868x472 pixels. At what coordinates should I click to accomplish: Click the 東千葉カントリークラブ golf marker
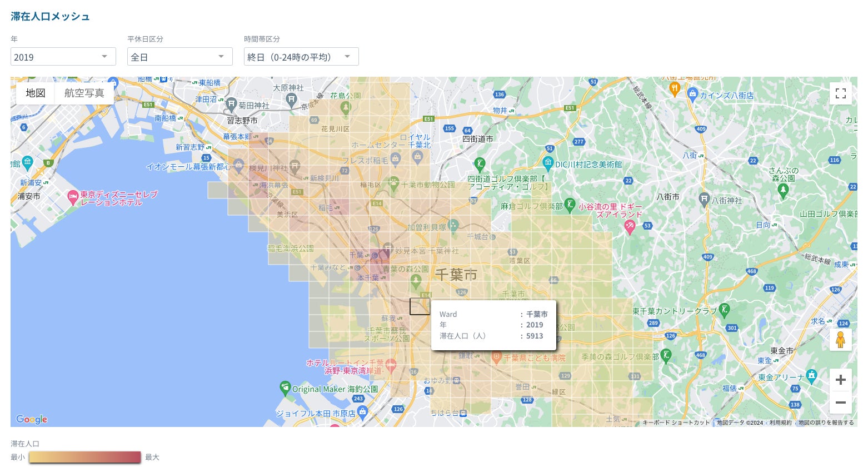click(724, 310)
